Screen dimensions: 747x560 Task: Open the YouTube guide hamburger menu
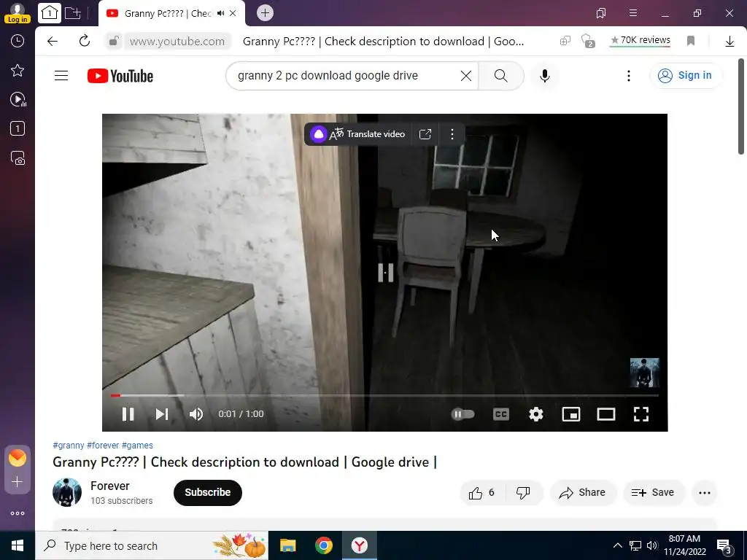[61, 76]
